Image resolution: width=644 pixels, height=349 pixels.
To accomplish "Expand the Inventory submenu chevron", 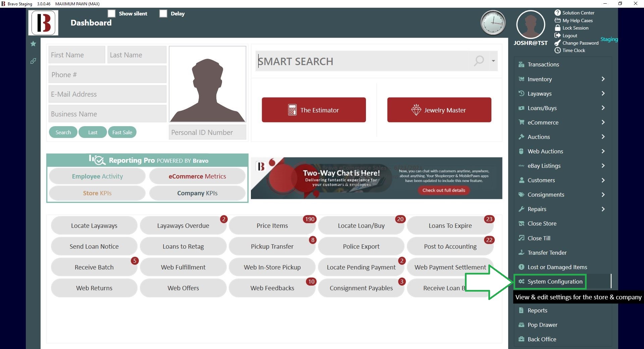I will click(603, 79).
